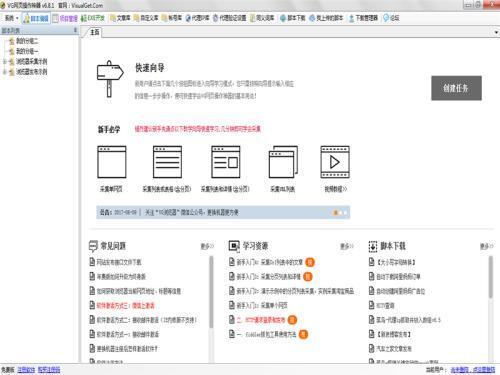This screenshot has width=500, height=375.
Task: Open 下载管理器 in the toolbar
Action: pos(363,18)
